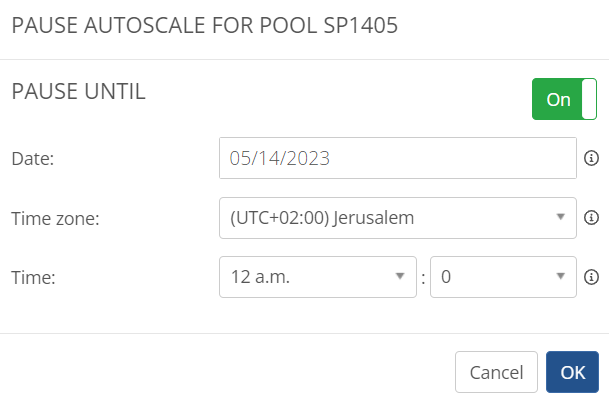Click the arrow on the time zone selector
Image resolution: width=609 pixels, height=400 pixels.
pyautogui.click(x=560, y=218)
